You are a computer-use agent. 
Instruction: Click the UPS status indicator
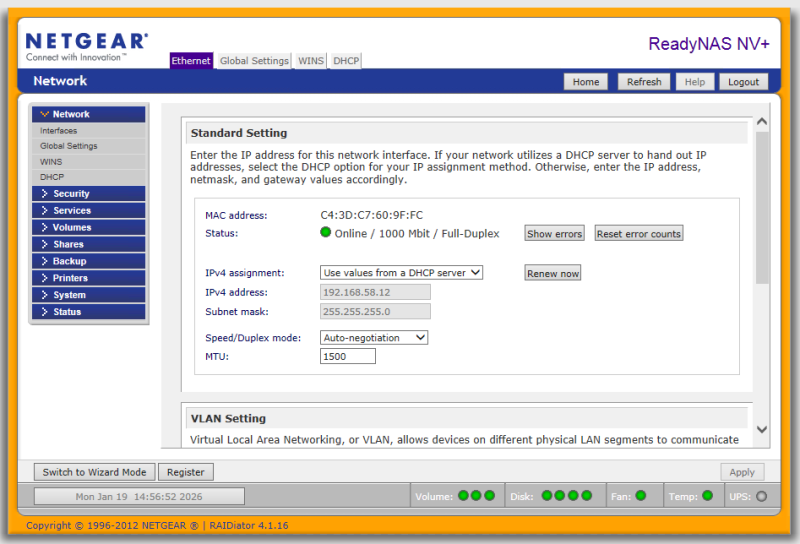[x=761, y=496]
